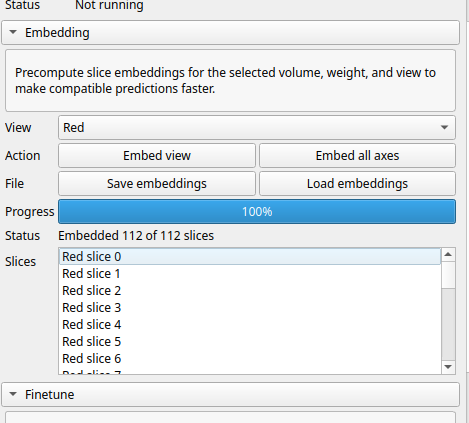Select Red slice 1 in list
469x423 pixels.
pos(250,274)
